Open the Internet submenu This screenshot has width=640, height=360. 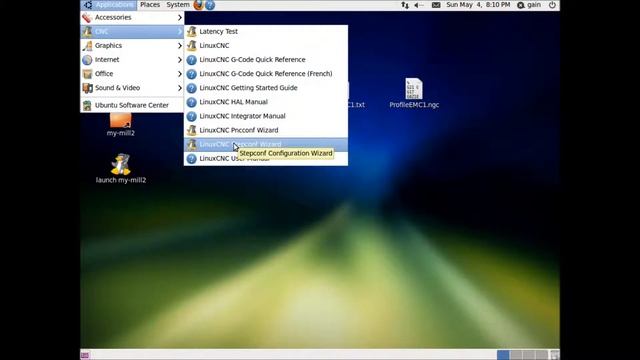pyautogui.click(x=132, y=60)
